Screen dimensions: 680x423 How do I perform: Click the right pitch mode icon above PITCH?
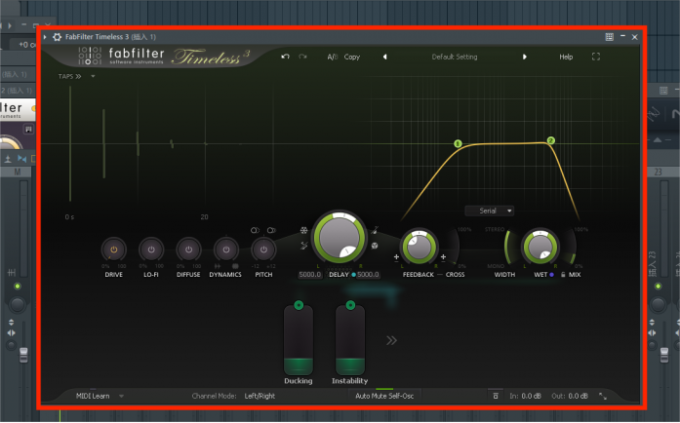coord(271,230)
